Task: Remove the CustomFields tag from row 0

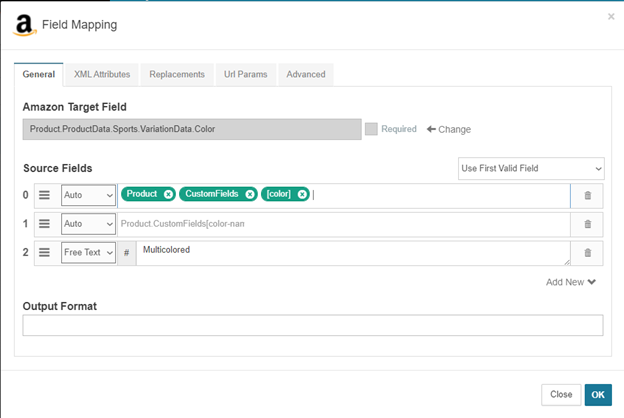Action: (250, 194)
